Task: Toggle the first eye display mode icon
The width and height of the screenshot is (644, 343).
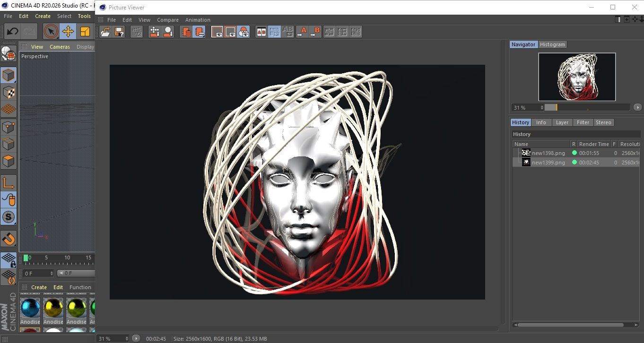Action: (x=217, y=32)
